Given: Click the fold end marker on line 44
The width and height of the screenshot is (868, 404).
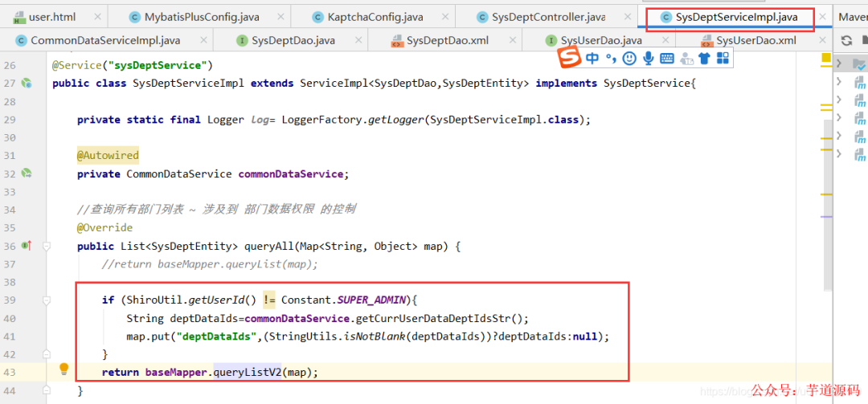Looking at the screenshot, I should click(x=47, y=390).
